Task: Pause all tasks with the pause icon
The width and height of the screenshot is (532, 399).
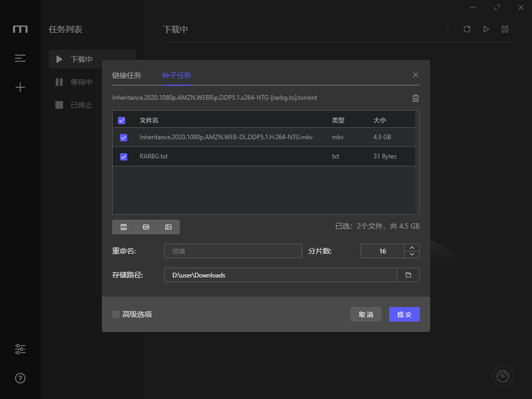Action: click(504, 29)
